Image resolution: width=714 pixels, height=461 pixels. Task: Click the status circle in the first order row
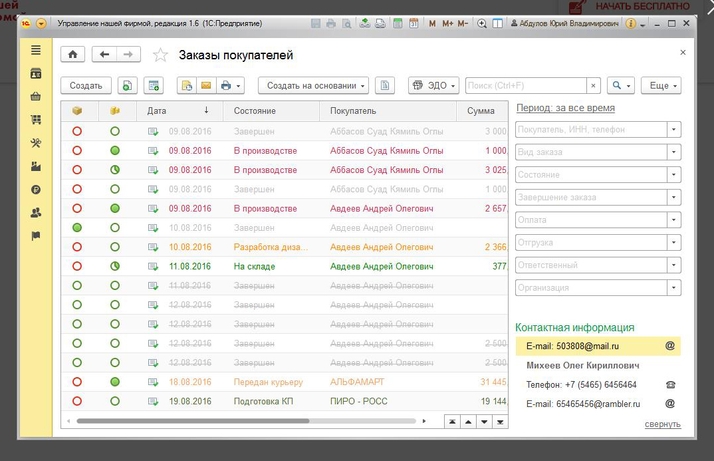point(77,131)
